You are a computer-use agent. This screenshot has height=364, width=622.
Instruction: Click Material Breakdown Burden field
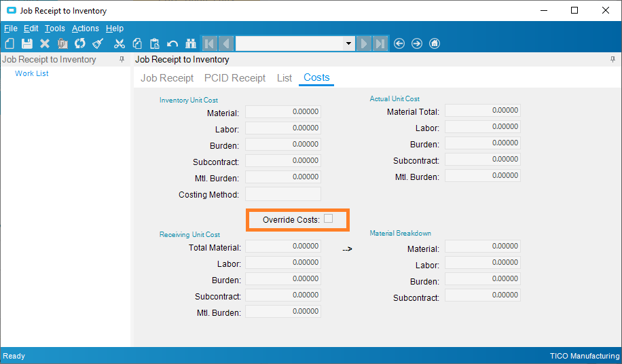point(482,278)
